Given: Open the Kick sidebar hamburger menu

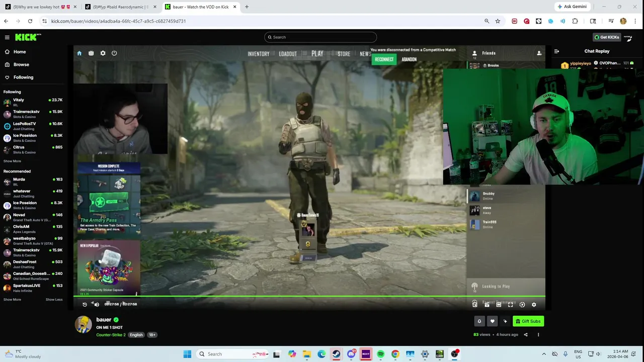Looking at the screenshot, I should pyautogui.click(x=7, y=37).
